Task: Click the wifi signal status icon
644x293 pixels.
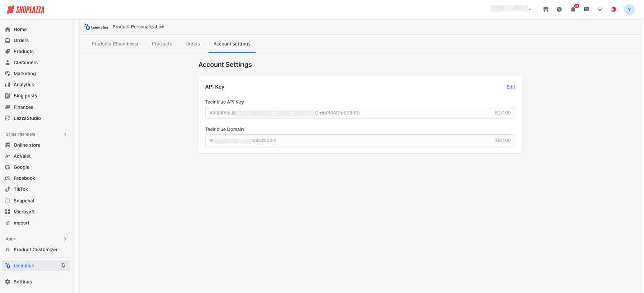Action: click(x=600, y=9)
